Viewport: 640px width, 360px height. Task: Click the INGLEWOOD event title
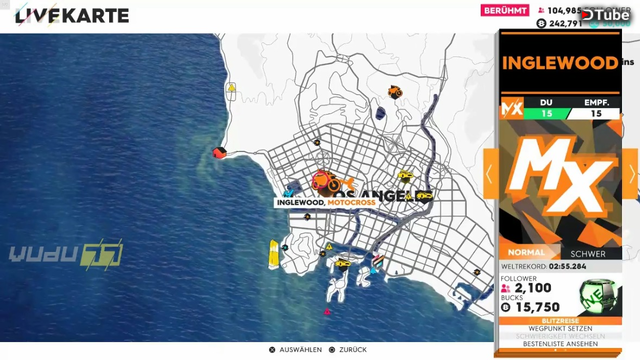tap(560, 63)
